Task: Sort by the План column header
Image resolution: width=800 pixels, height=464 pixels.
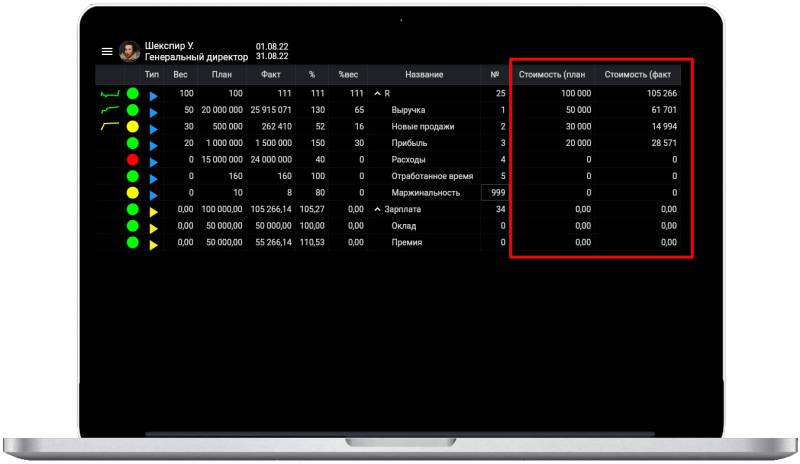Action: [x=221, y=75]
